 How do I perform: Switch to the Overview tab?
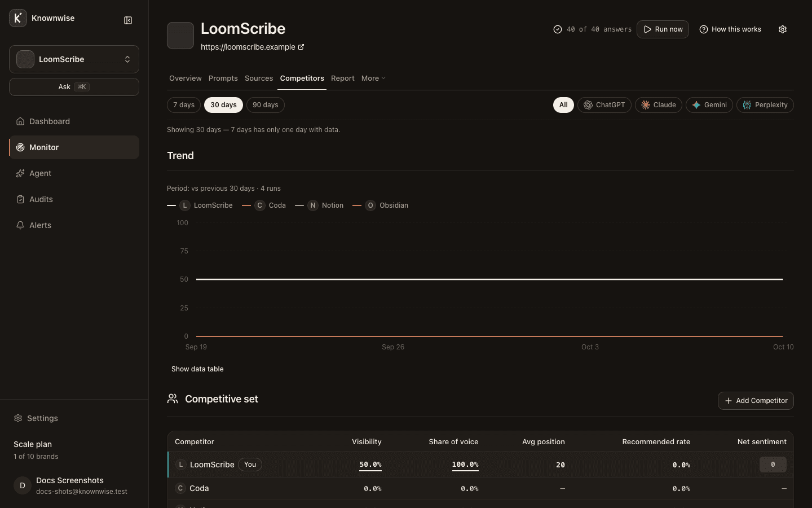[x=185, y=78]
